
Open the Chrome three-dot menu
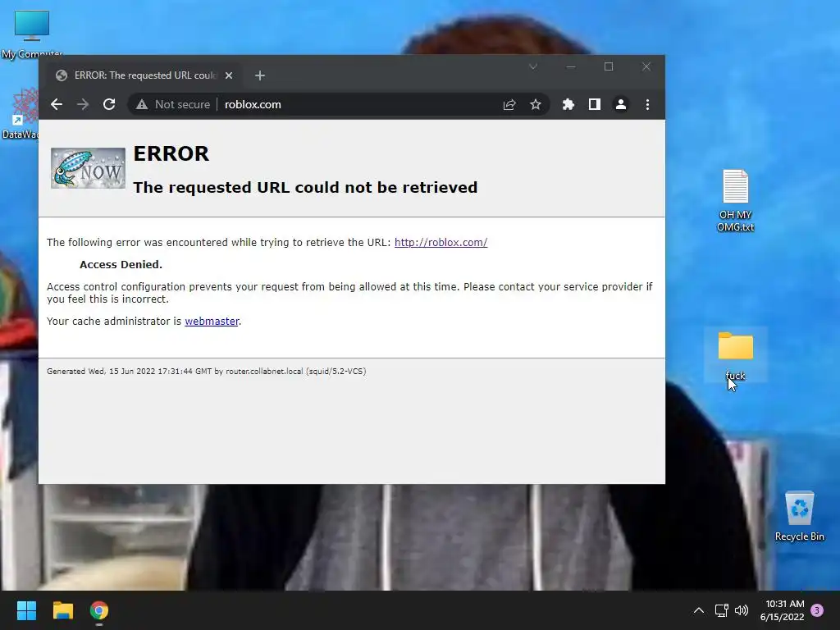pos(648,104)
